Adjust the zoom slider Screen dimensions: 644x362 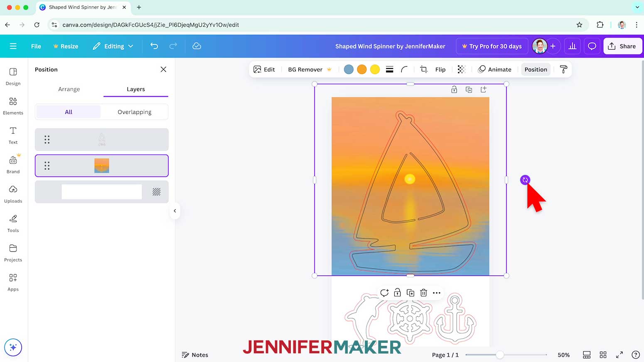tap(500, 355)
